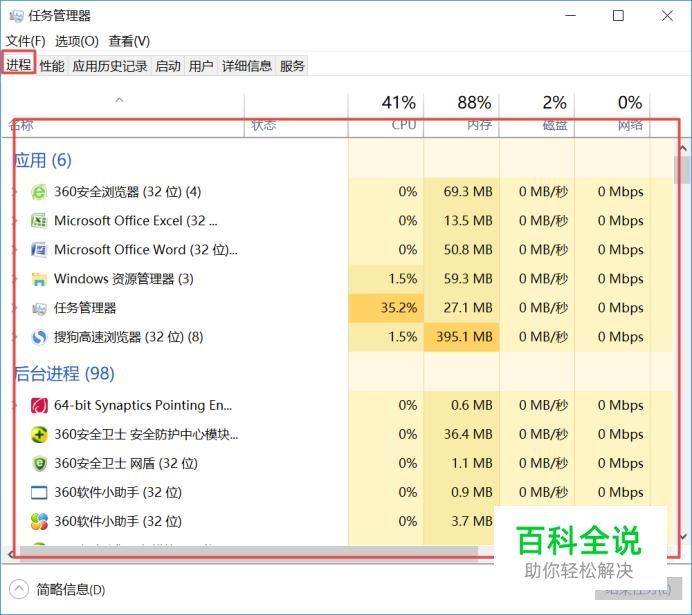Expand the 360安全浏览器 process group

coord(15,192)
